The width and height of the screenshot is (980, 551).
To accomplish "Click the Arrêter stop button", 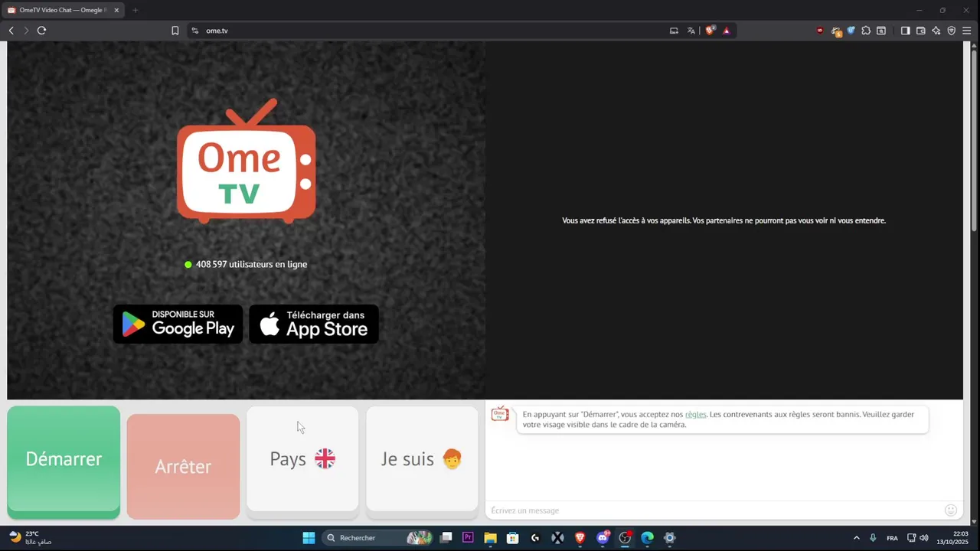I will click(183, 466).
